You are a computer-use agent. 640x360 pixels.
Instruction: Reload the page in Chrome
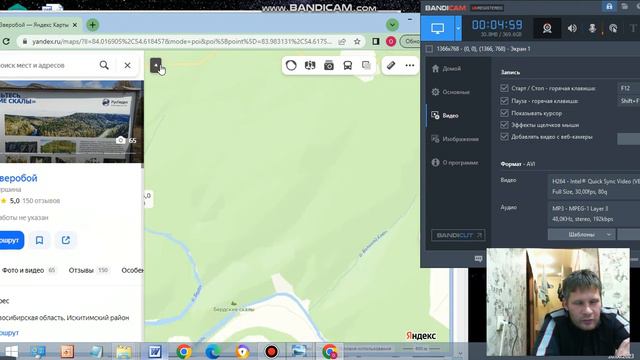click(6, 41)
